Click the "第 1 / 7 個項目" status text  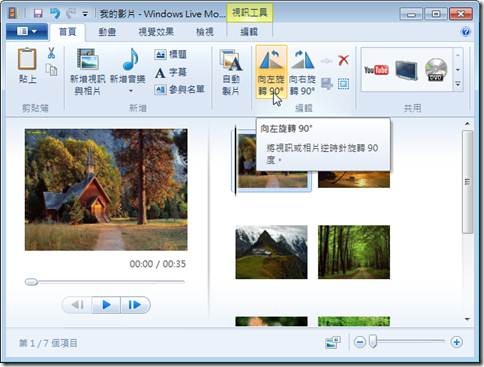coord(48,343)
